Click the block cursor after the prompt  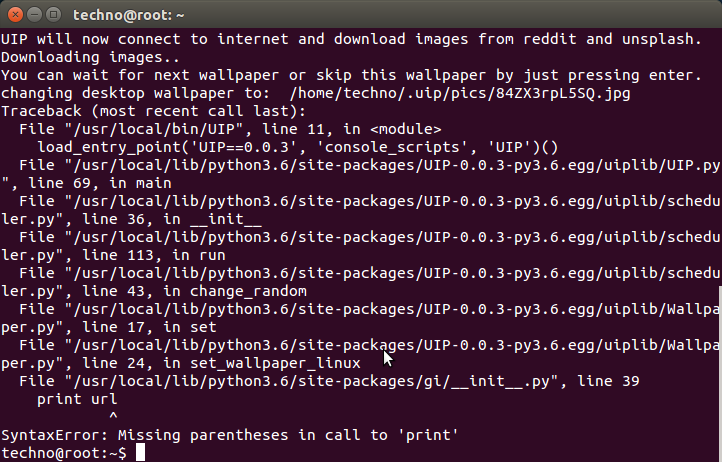pos(140,452)
